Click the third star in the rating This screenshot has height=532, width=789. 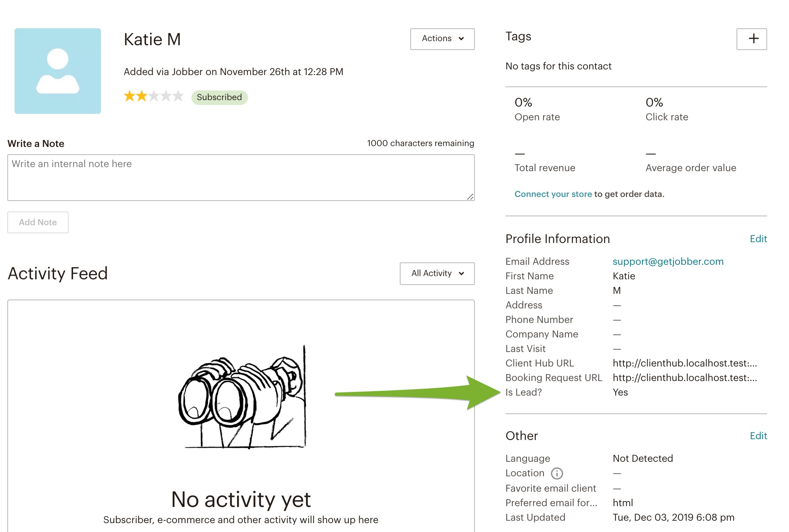(x=154, y=96)
